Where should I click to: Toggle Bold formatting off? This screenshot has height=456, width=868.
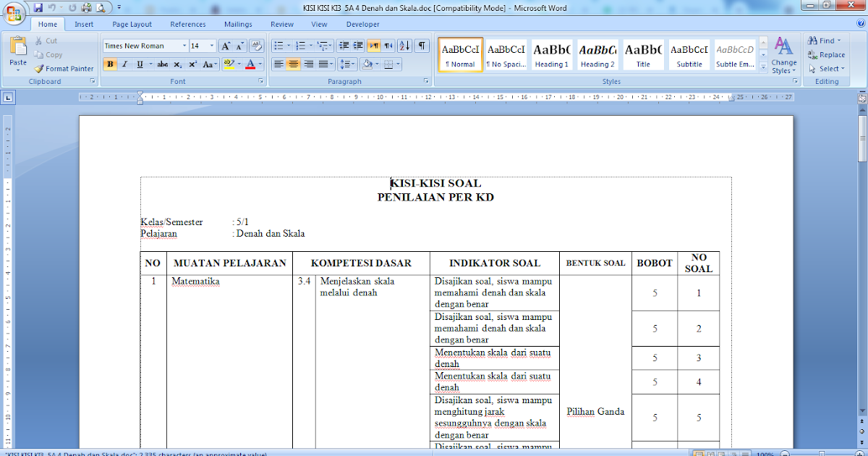(x=110, y=64)
